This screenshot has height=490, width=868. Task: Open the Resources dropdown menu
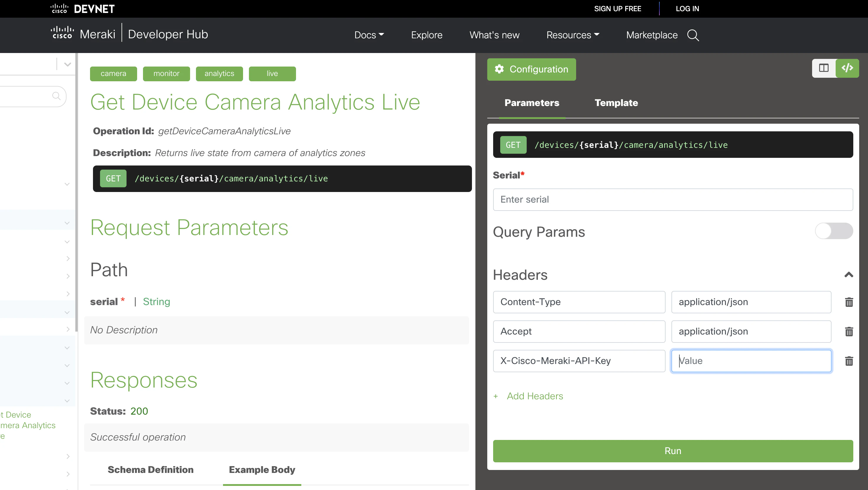coord(573,35)
